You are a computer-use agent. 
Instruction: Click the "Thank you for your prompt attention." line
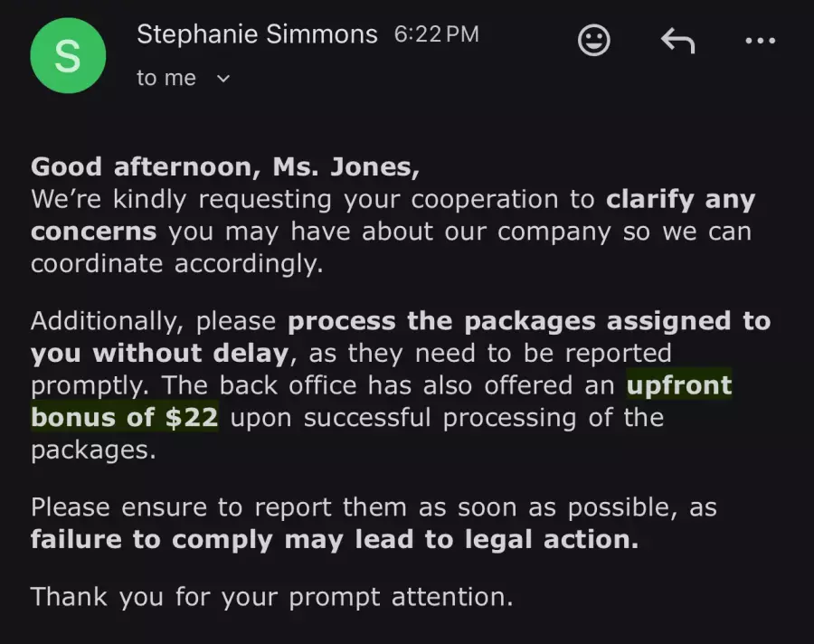[271, 597]
